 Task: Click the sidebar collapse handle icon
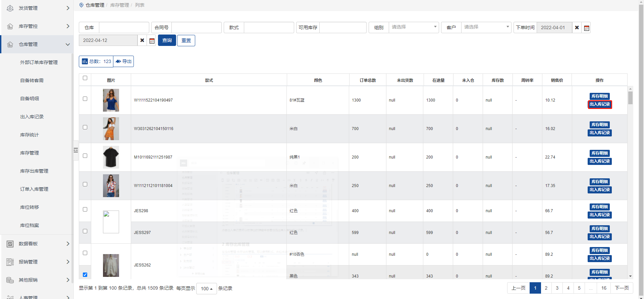(76, 150)
